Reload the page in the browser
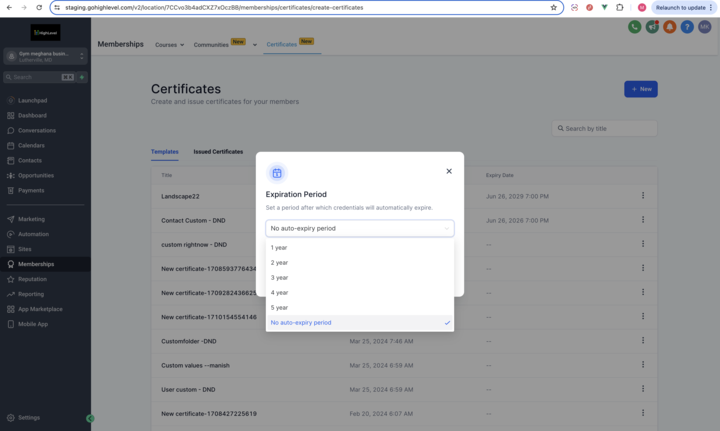 pos(39,7)
